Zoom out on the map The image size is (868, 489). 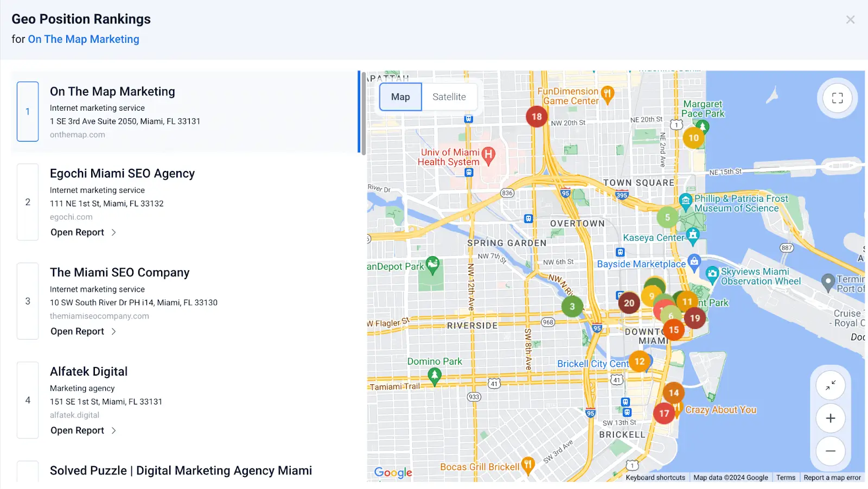click(831, 451)
